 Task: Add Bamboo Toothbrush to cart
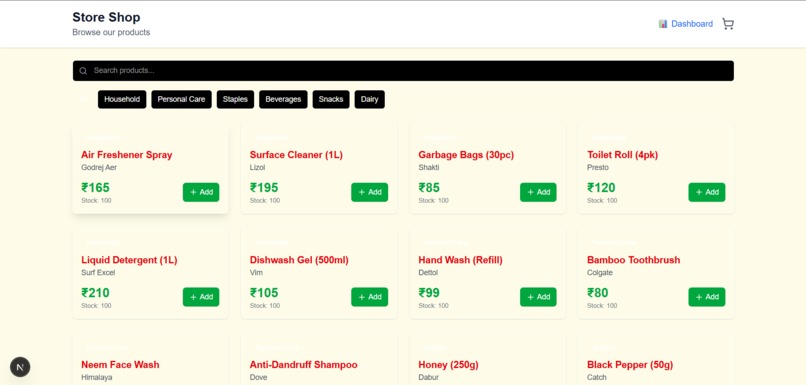pos(707,297)
